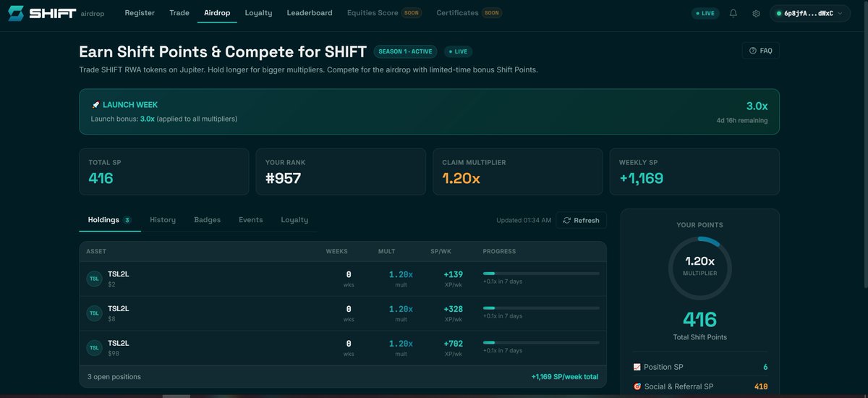The height and width of the screenshot is (398, 868).
Task: Open the FAQ button
Action: coord(761,51)
